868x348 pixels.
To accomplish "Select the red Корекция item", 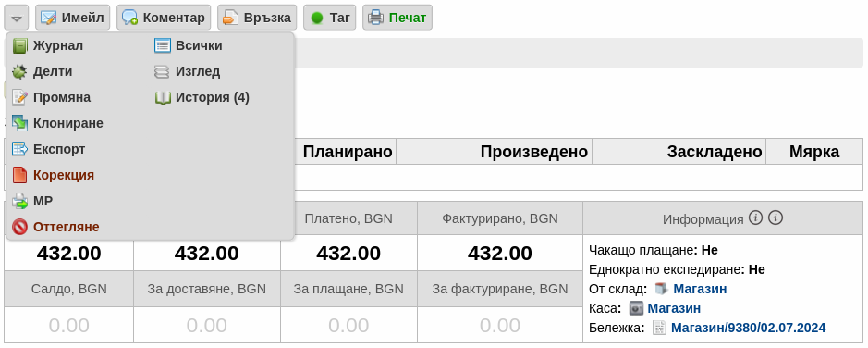I will tap(63, 175).
